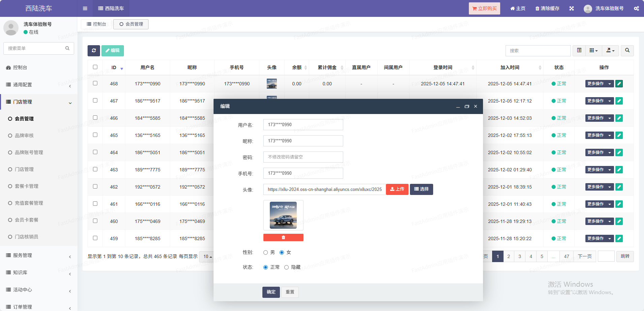Open the column visibility dropdown

click(593, 51)
